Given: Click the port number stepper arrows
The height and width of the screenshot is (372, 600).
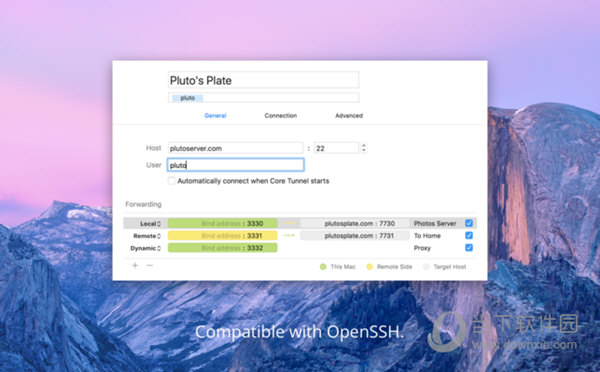Looking at the screenshot, I should [x=364, y=148].
